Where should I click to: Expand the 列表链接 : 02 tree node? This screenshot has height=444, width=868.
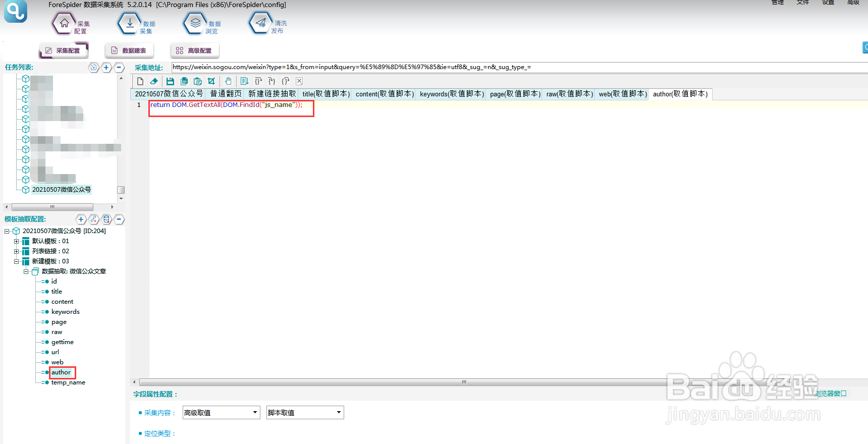click(x=16, y=251)
